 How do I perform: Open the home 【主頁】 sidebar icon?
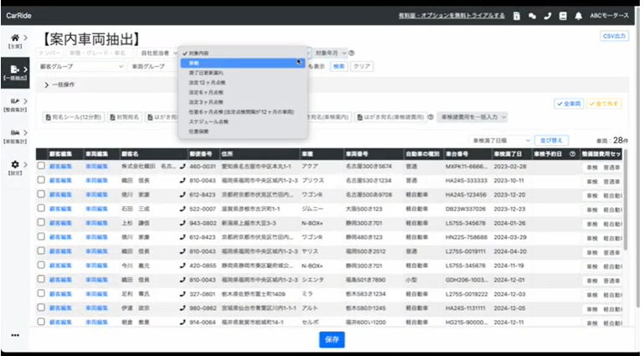click(x=15, y=40)
